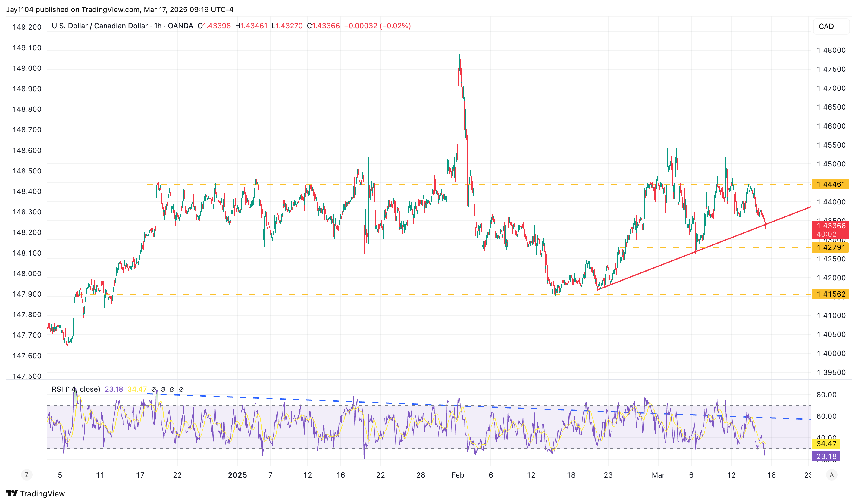This screenshot has width=858, height=504.
Task: Click the Z timezone button
Action: click(x=27, y=475)
